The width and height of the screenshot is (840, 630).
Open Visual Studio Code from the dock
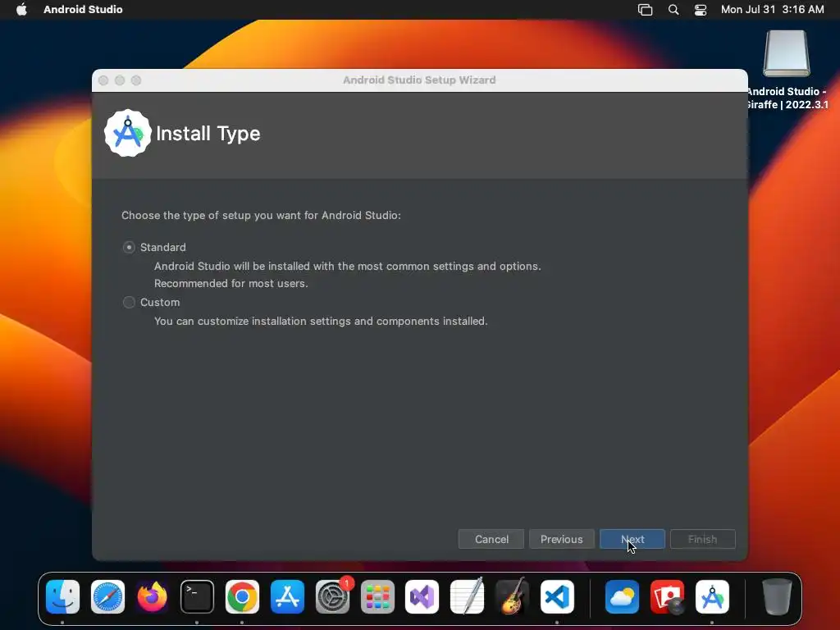557,597
